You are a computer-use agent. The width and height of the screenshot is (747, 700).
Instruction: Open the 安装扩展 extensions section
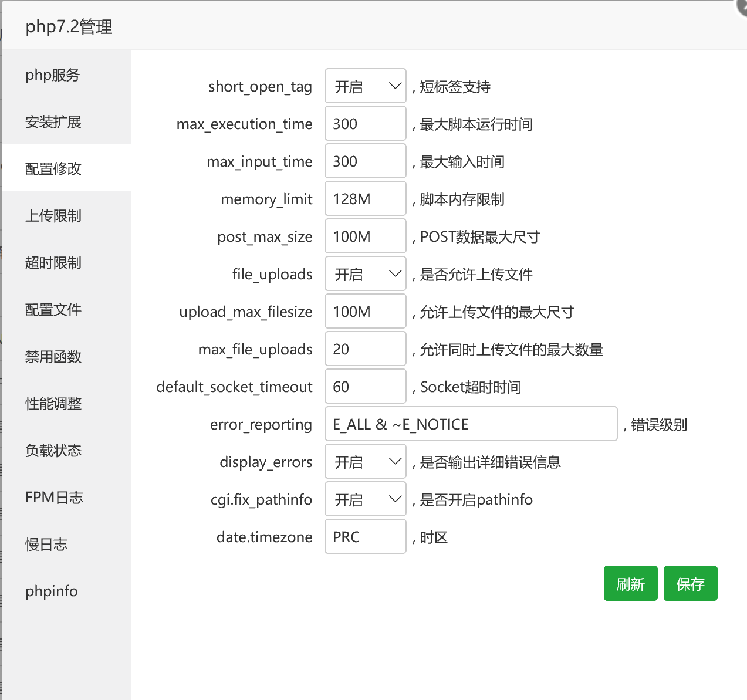pos(53,122)
